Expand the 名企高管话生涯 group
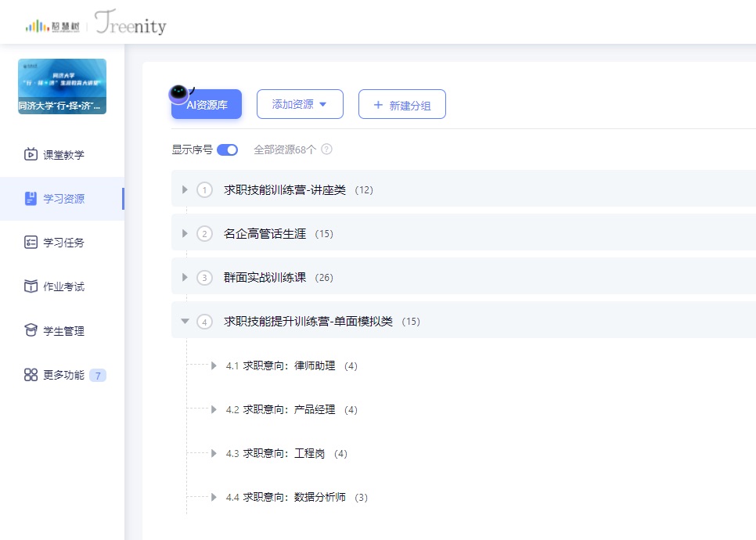The image size is (756, 540). (185, 233)
